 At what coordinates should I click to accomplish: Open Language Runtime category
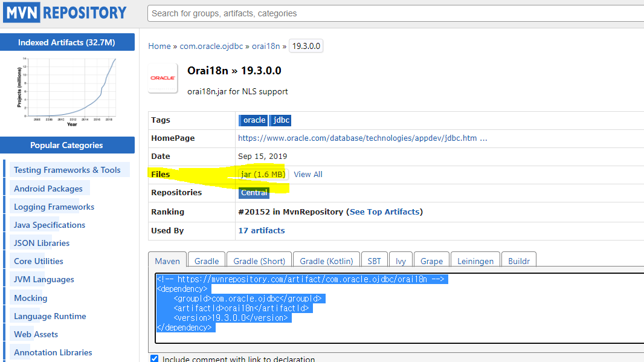50,316
